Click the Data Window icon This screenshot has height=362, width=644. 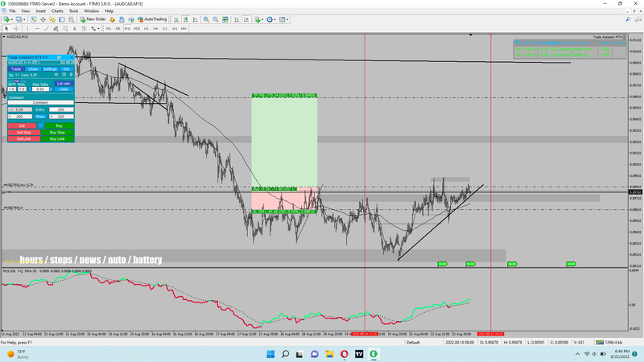point(43,19)
